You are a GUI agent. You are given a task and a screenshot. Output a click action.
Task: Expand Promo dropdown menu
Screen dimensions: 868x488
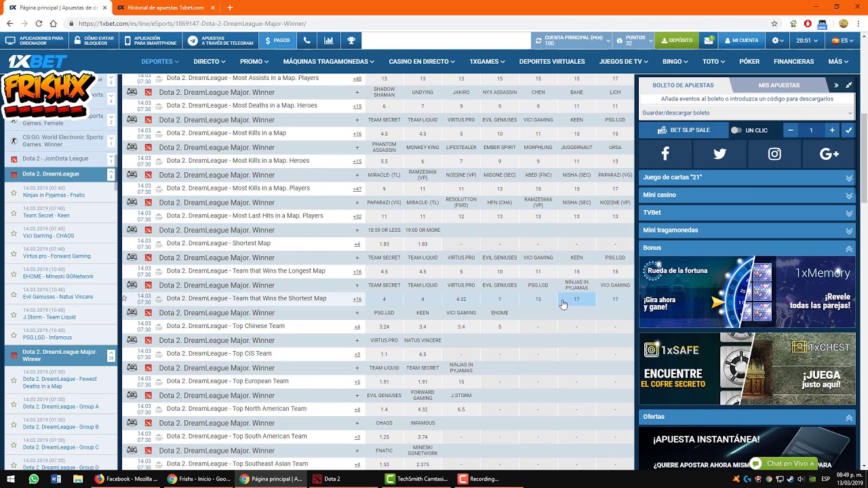pos(254,61)
